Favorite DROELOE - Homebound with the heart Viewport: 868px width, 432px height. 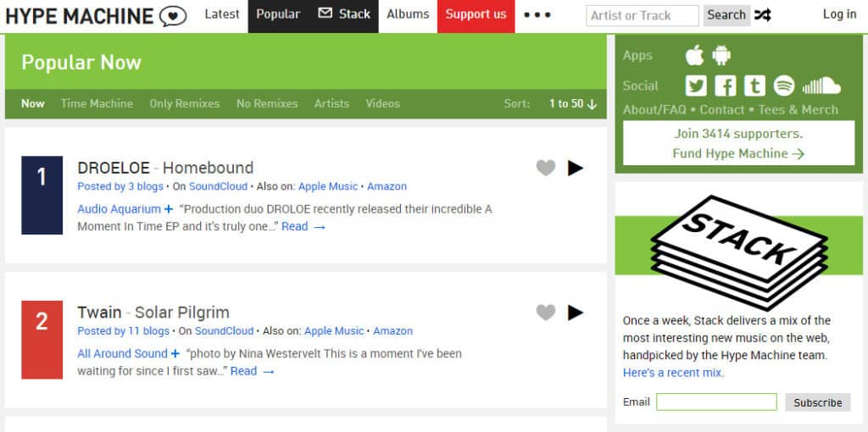pos(545,168)
